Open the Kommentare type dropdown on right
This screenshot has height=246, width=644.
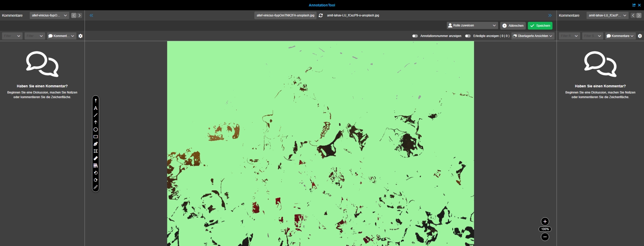point(620,36)
